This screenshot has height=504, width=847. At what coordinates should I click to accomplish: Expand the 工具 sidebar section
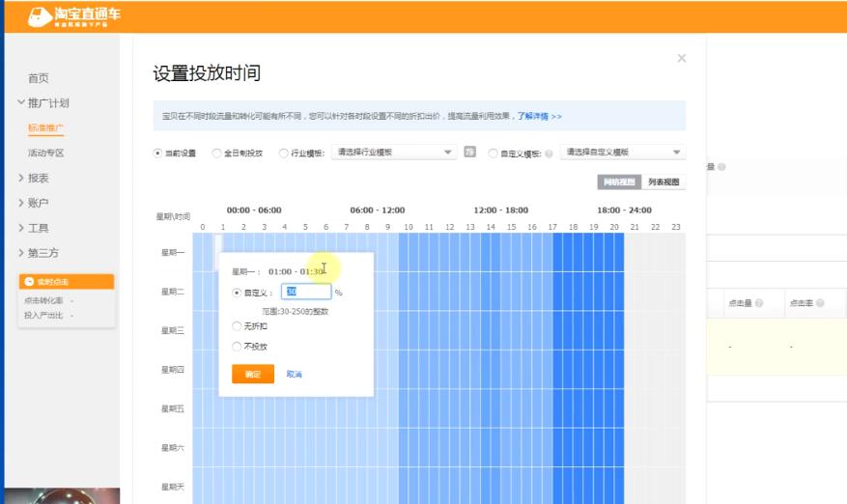(x=21, y=228)
